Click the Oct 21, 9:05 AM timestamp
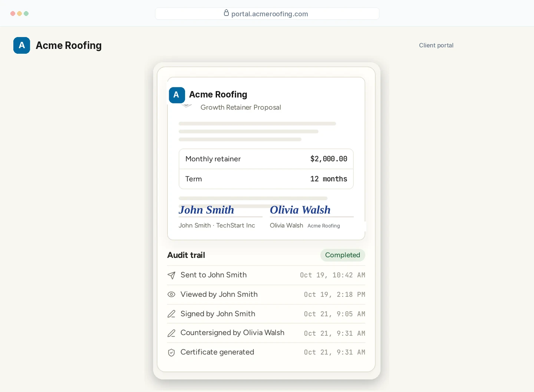The image size is (534, 392). point(335,314)
